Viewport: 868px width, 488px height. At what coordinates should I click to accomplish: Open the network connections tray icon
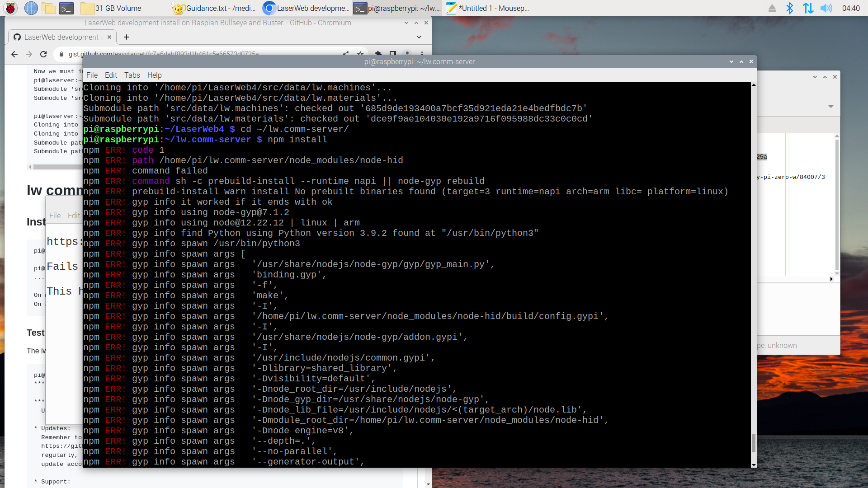pyautogui.click(x=808, y=8)
